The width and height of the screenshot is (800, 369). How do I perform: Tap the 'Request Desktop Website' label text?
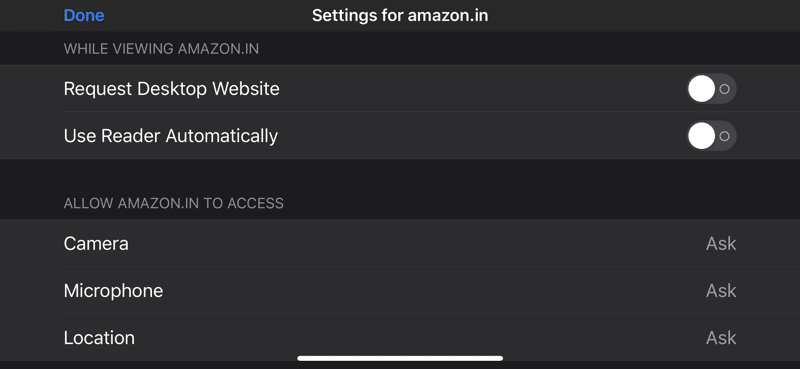tap(171, 89)
